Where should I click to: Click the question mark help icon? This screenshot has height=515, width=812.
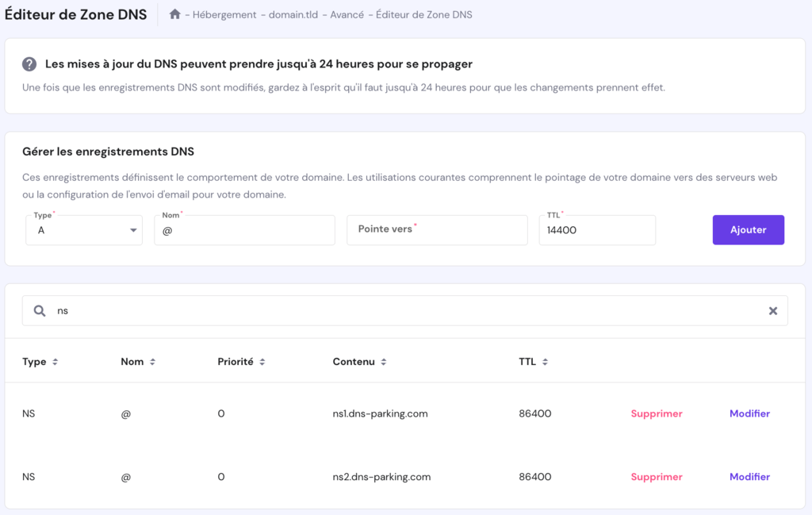29,64
